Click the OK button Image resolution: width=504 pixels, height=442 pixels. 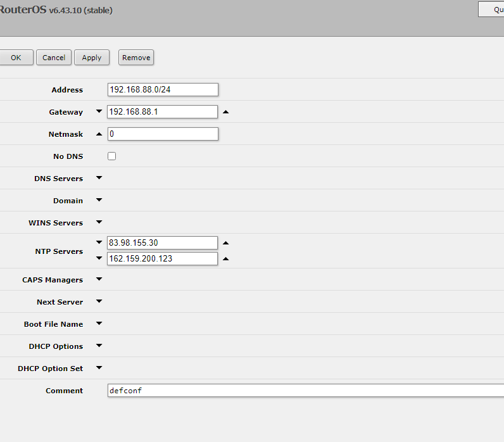point(16,58)
